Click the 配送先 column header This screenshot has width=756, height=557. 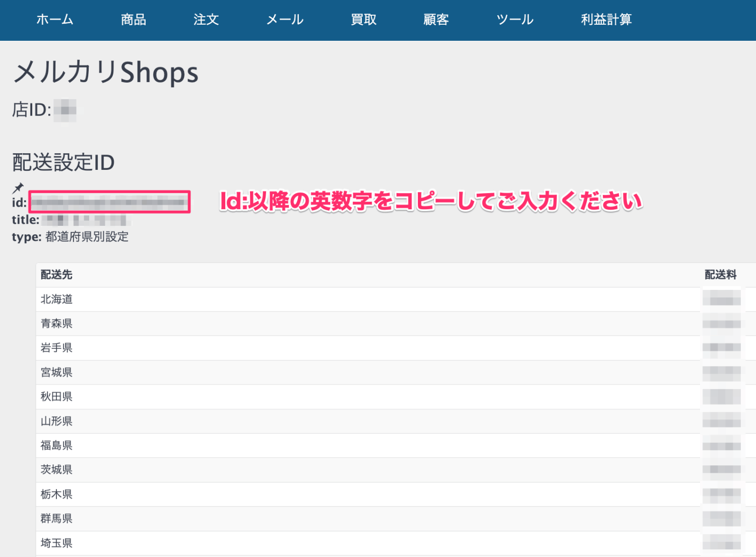pos(56,275)
